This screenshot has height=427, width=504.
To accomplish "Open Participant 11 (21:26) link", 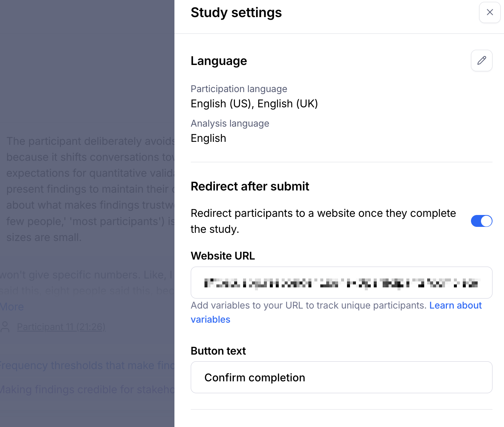I will [x=61, y=327].
